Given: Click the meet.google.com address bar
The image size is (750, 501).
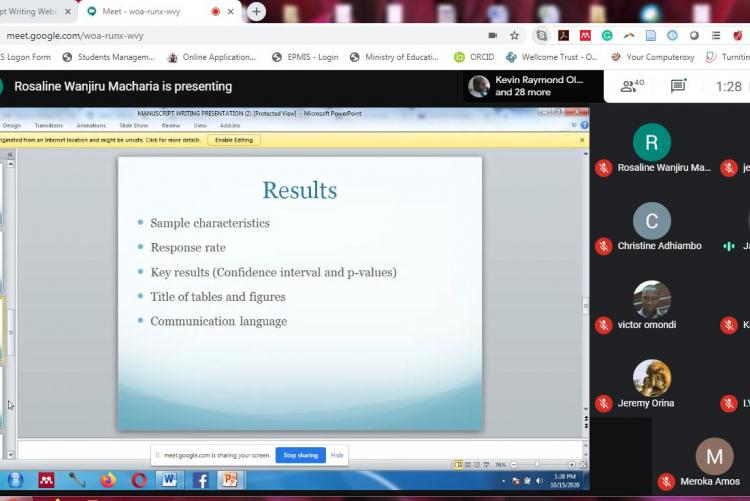Looking at the screenshot, I should point(200,35).
